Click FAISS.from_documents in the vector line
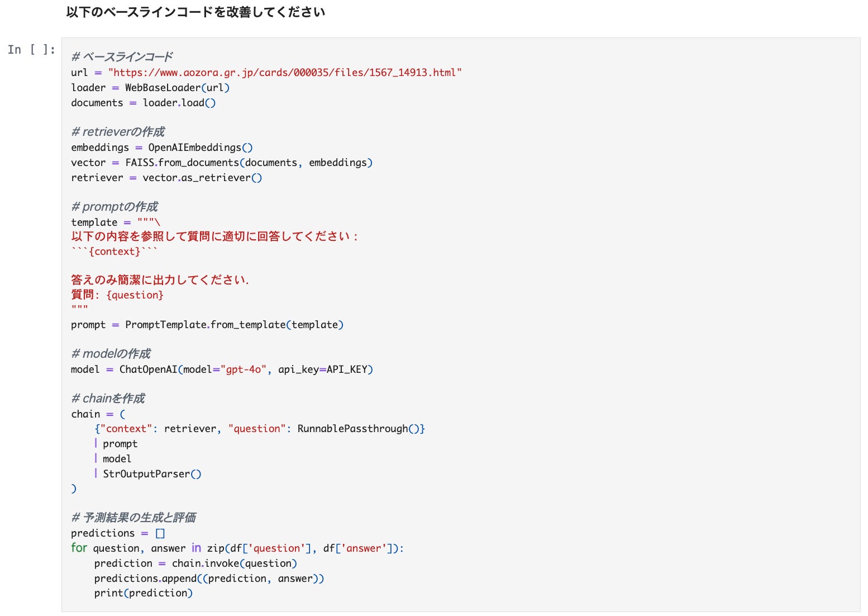Viewport: 868px width, 616px height. click(x=182, y=163)
